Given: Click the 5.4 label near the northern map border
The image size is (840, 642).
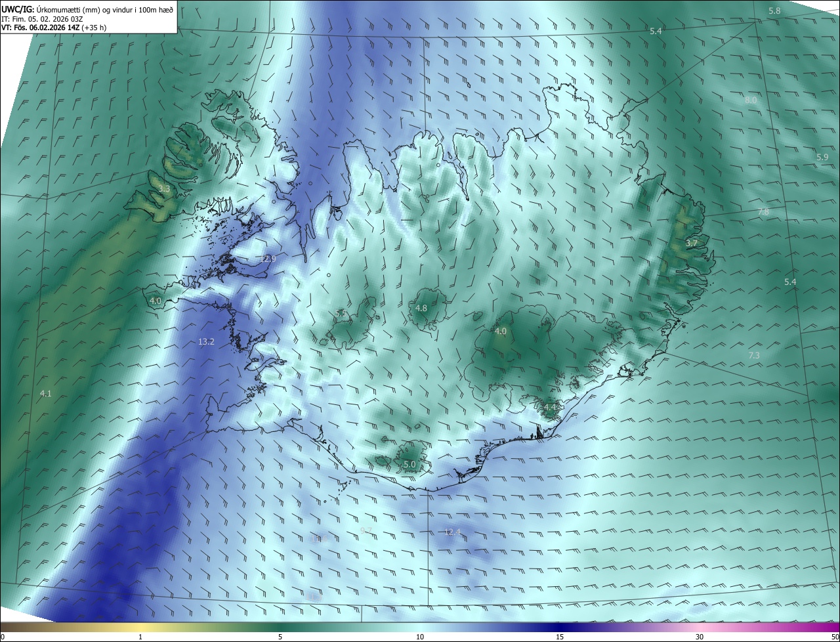Looking at the screenshot, I should [656, 32].
